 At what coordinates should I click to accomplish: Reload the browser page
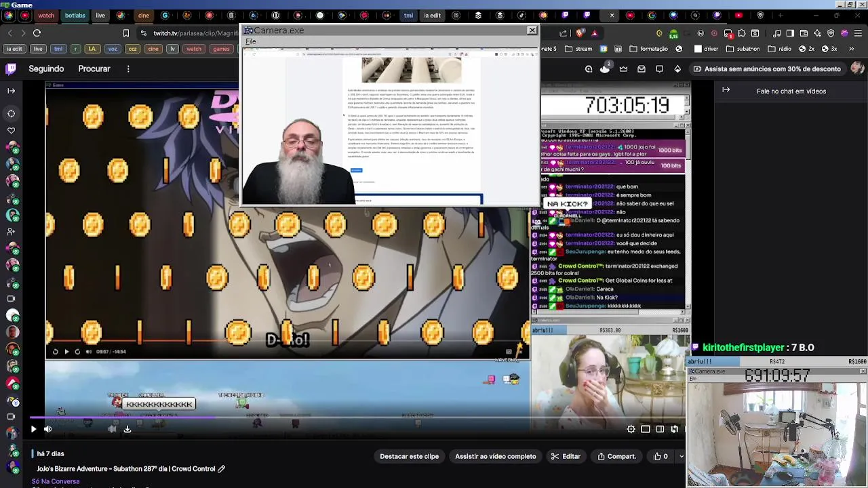(37, 33)
